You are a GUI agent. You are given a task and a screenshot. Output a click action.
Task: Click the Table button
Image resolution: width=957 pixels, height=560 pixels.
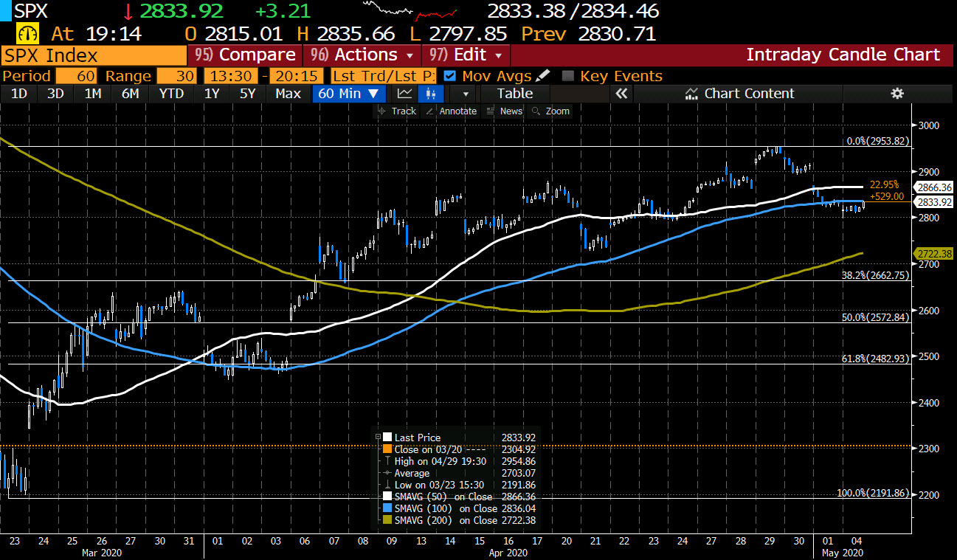coord(514,94)
